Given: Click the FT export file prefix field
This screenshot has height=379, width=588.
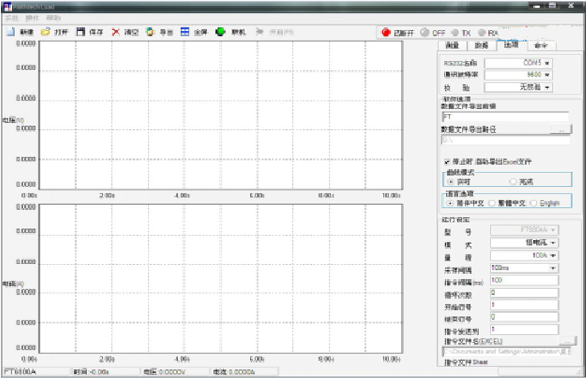Looking at the screenshot, I should point(506,116).
